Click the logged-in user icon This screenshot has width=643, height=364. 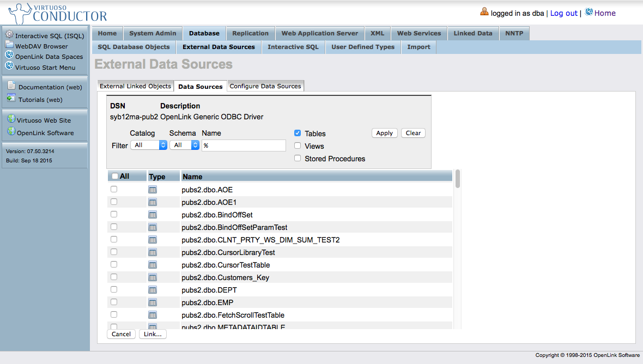(x=484, y=12)
